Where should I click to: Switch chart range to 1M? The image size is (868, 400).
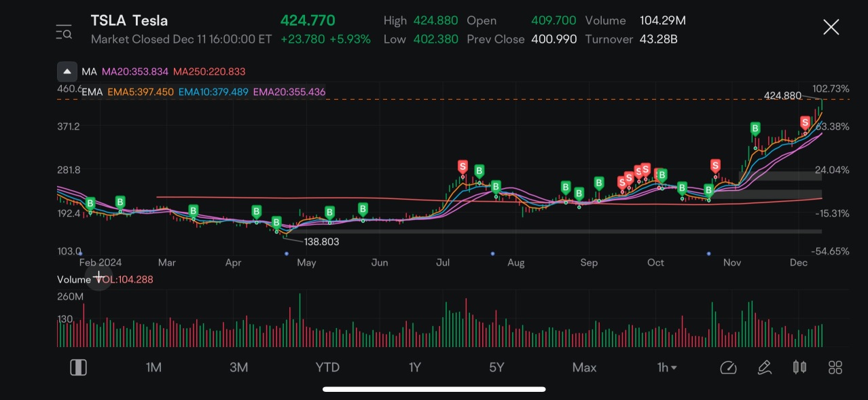tap(153, 367)
